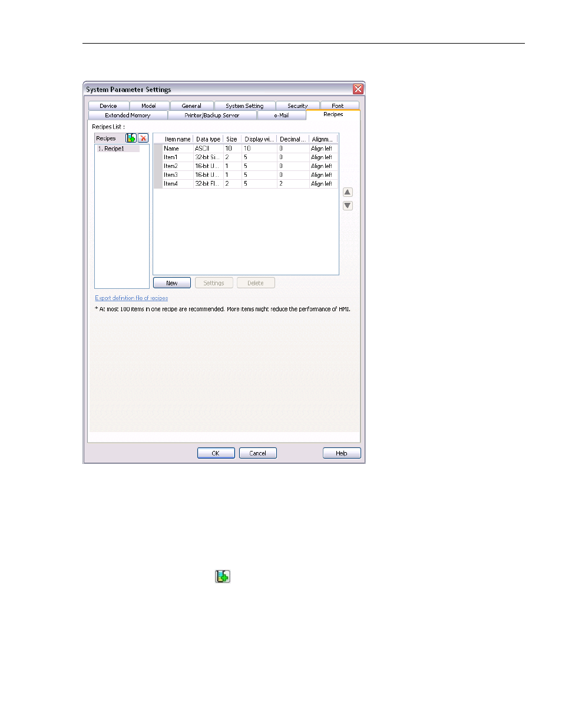Cancel the dialog changes
The width and height of the screenshot is (562, 728).
(x=258, y=453)
